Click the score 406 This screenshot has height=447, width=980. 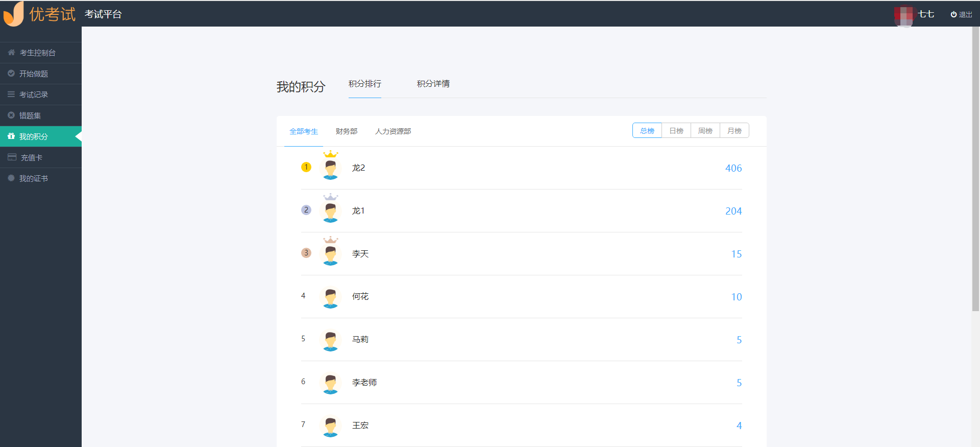[733, 168]
